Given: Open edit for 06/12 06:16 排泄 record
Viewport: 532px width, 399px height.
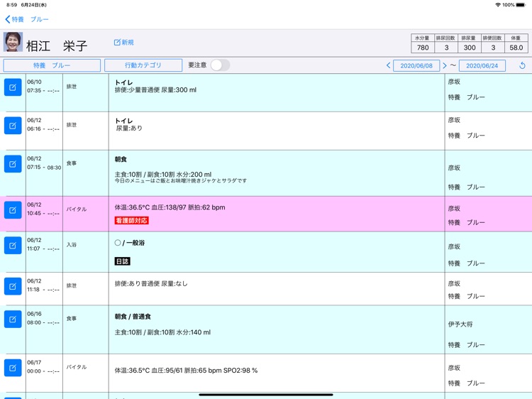Looking at the screenshot, I should [x=13, y=126].
